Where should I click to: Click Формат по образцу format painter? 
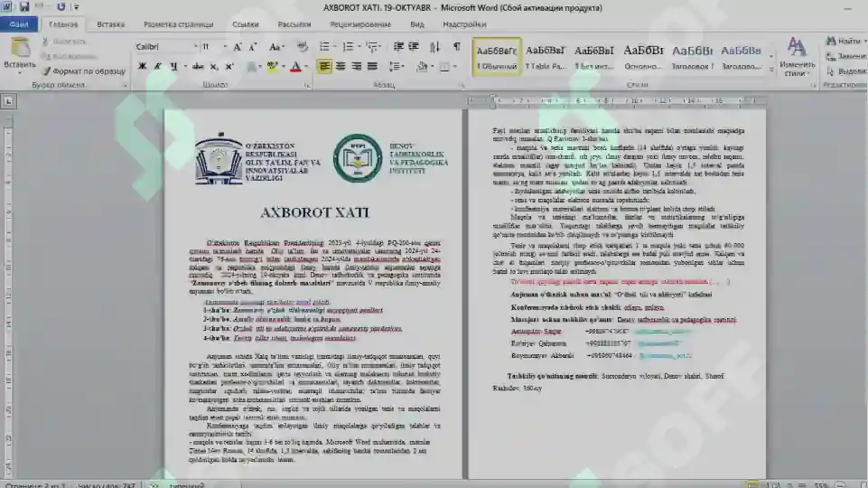tap(84, 70)
